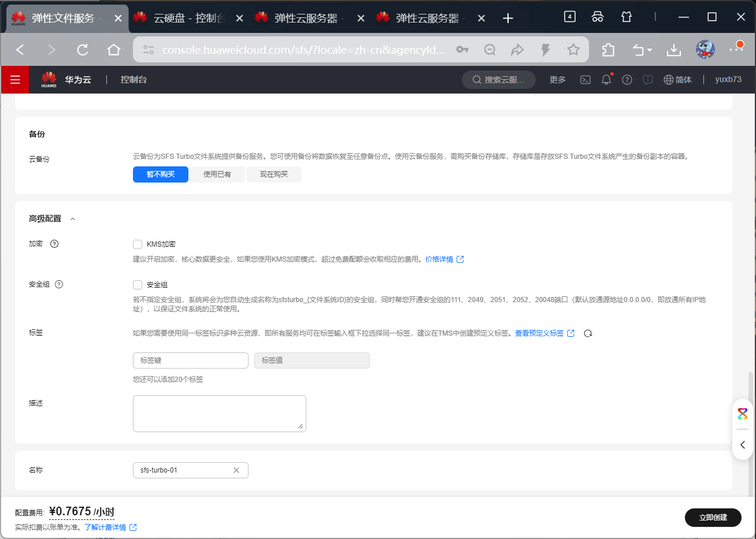The height and width of the screenshot is (539, 756).
Task: Open the site information icon in the address bar
Action: tap(149, 50)
